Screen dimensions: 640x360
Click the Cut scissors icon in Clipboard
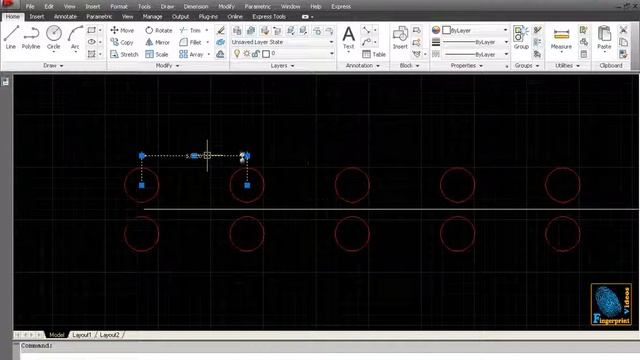pos(623,30)
